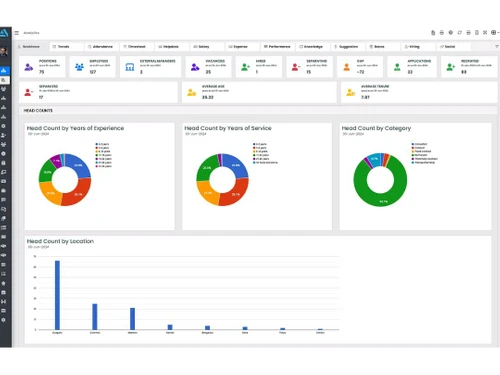
Task: Open the grid layout dropdown at top right
Action: (x=495, y=32)
